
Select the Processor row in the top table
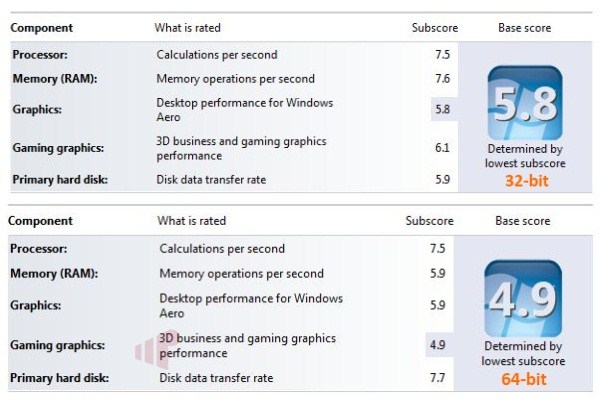[x=234, y=55]
